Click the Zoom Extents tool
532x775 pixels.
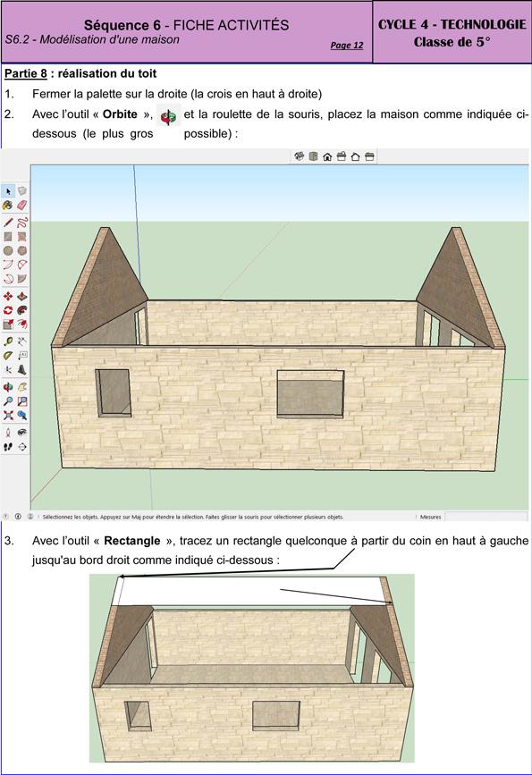click(x=8, y=415)
